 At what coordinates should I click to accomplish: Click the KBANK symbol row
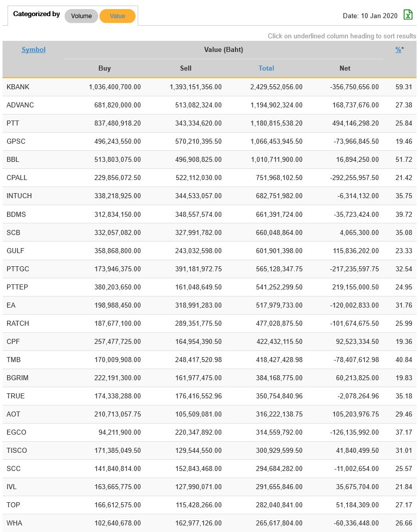tap(18, 87)
